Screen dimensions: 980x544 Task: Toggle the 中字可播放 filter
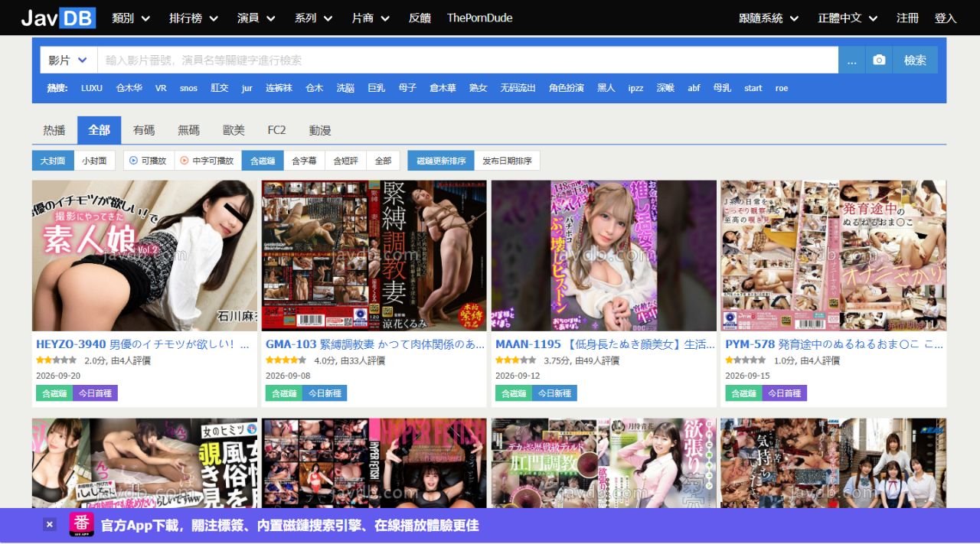click(207, 161)
